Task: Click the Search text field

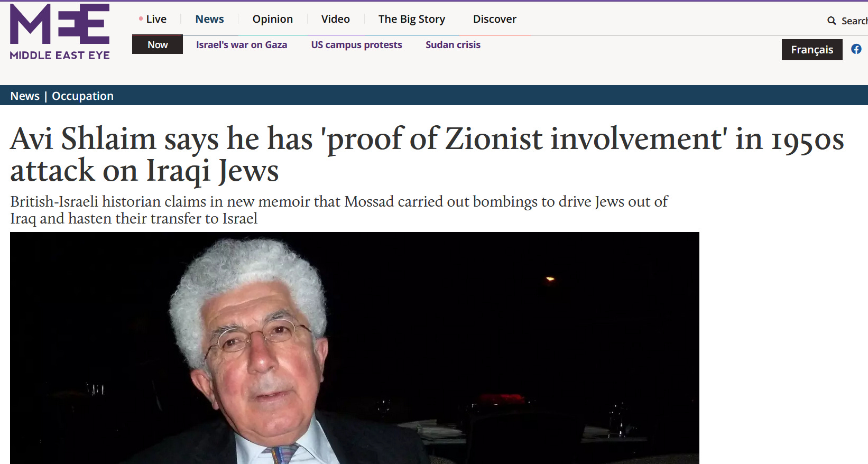Action: (x=854, y=21)
